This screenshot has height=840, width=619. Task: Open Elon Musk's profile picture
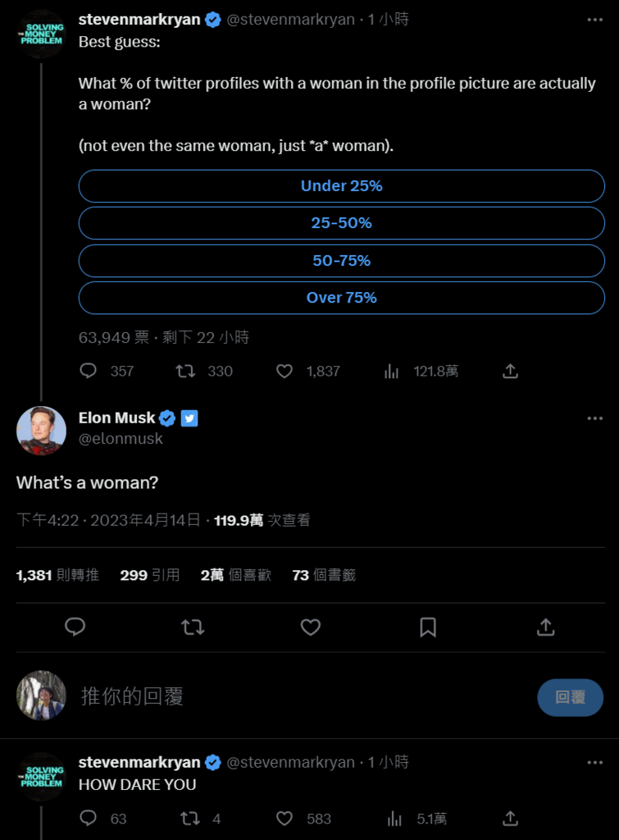click(x=41, y=430)
